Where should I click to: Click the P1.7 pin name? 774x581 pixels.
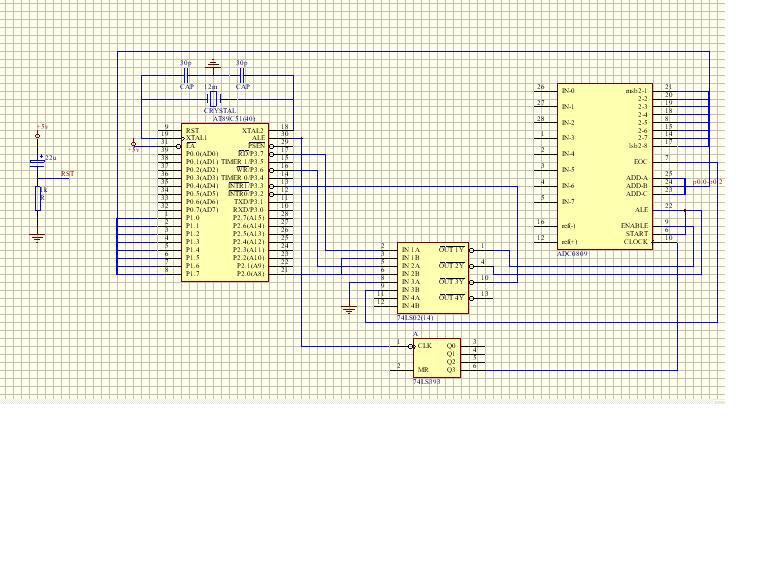(193, 273)
